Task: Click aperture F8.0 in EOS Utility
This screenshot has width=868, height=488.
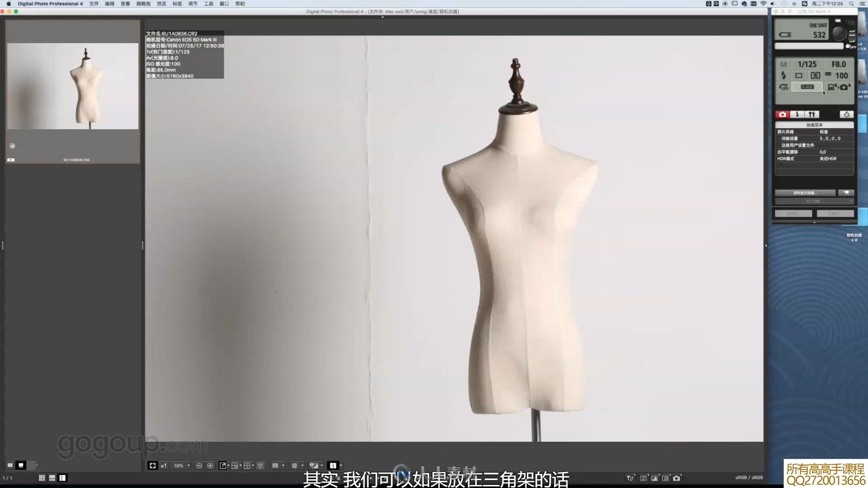Action: [x=839, y=64]
